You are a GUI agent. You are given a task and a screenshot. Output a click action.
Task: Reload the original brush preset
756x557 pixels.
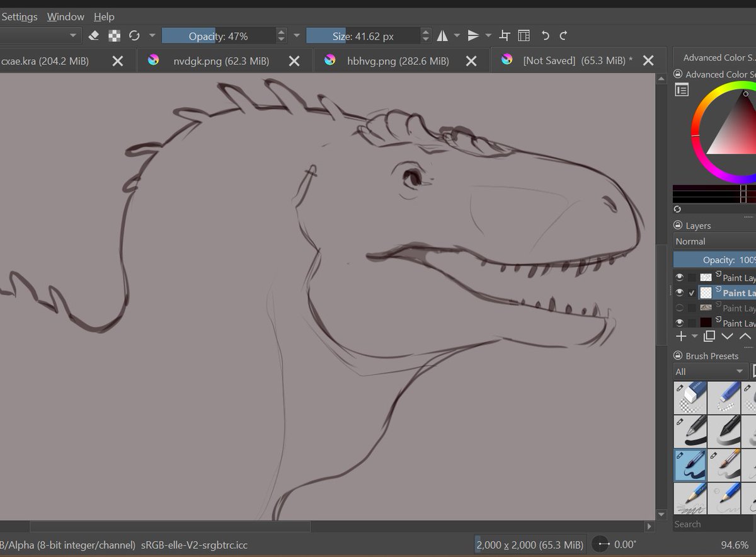coord(134,36)
